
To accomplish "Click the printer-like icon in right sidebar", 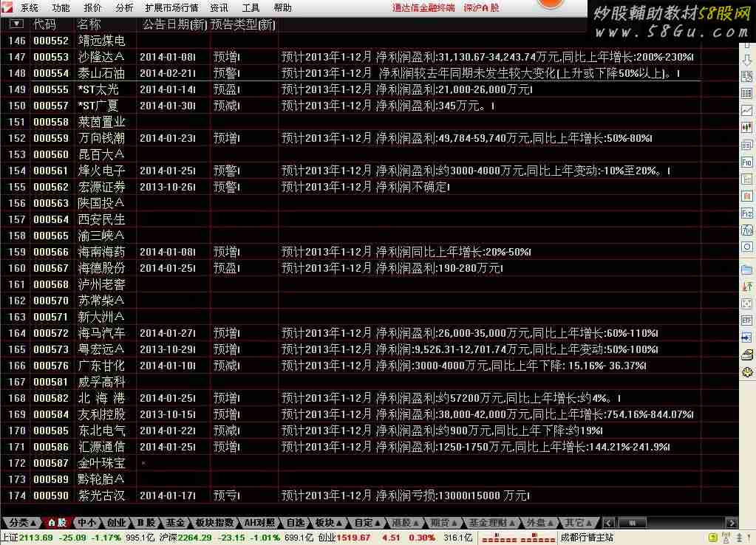I will (747, 355).
